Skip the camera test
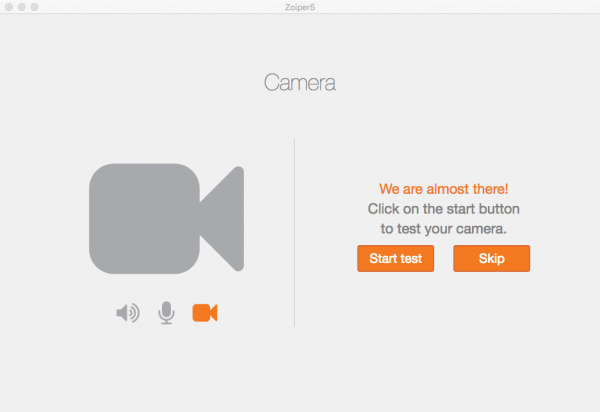600x412 pixels. [492, 259]
